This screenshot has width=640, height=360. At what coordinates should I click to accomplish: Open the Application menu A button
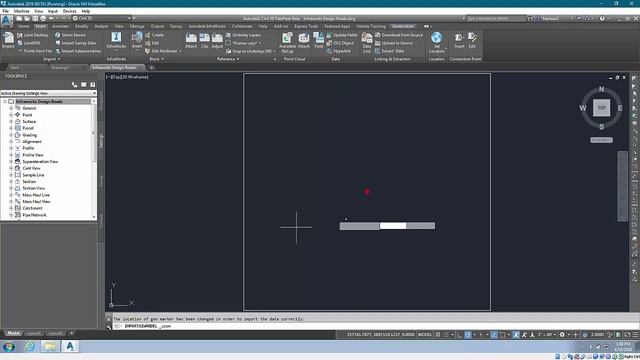(7, 21)
